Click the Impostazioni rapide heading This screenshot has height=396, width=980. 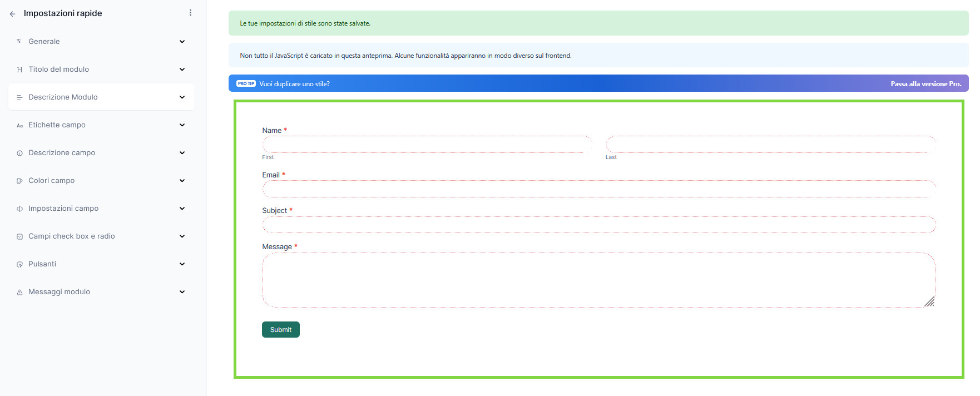click(x=63, y=13)
